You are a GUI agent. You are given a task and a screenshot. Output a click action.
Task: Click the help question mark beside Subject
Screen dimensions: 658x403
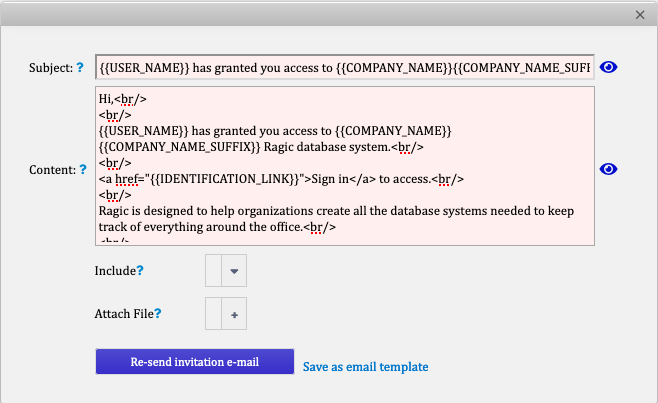80,67
